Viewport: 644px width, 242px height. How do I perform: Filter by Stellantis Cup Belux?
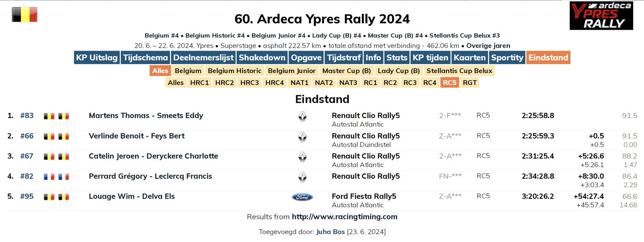[459, 71]
